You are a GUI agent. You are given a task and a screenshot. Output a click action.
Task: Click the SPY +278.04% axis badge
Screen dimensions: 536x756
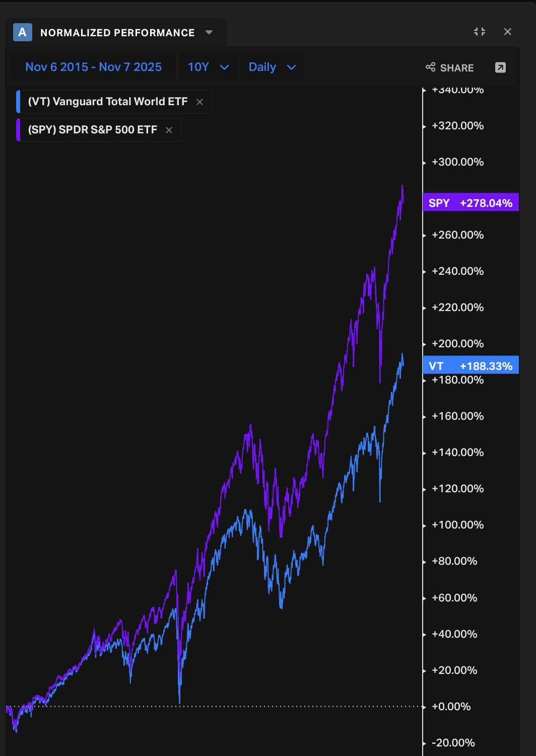[471, 203]
